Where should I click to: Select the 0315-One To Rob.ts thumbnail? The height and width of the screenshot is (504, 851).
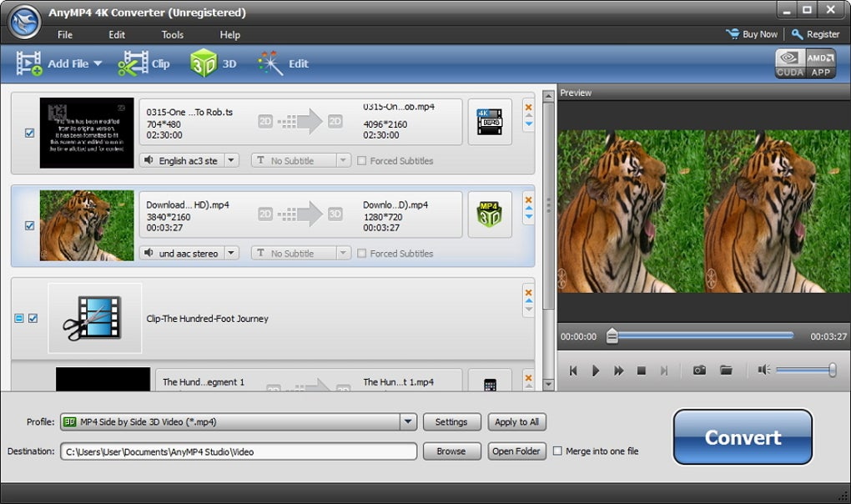click(x=87, y=133)
